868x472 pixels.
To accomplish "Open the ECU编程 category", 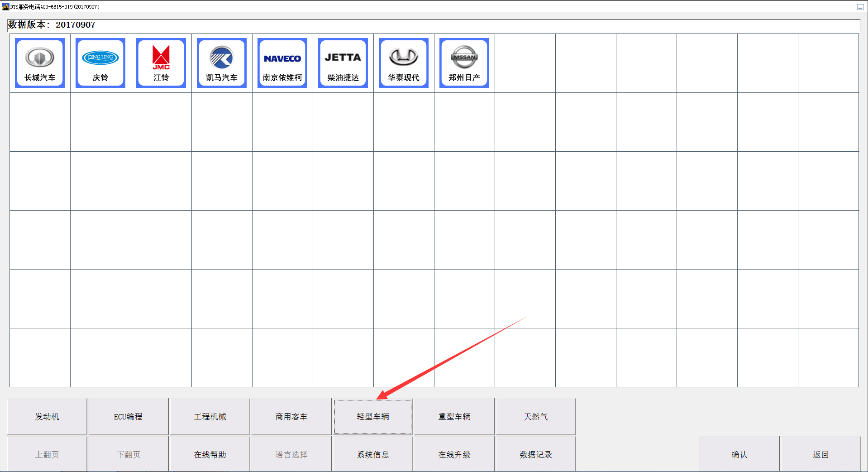I will 129,417.
